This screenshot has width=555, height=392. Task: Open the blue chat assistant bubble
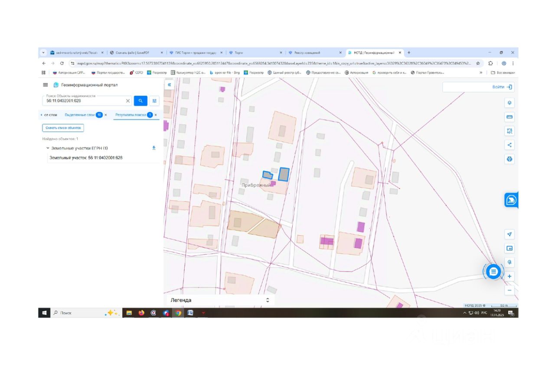coord(493,272)
